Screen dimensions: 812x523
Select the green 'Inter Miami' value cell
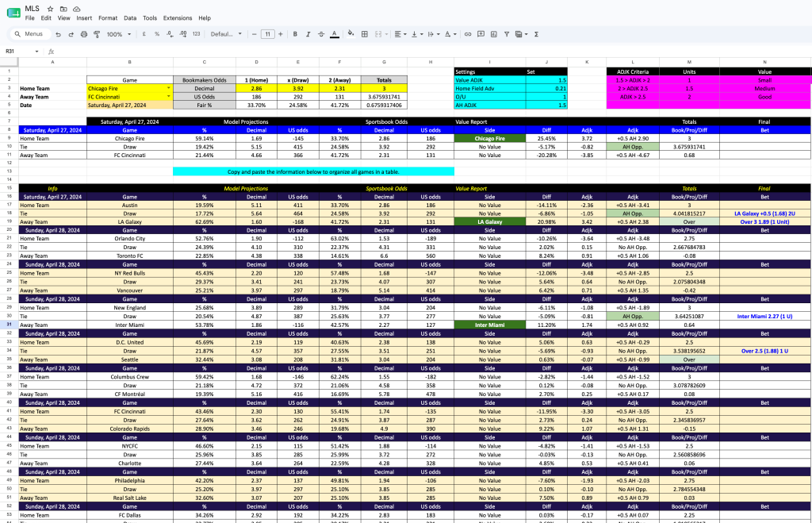pos(490,325)
